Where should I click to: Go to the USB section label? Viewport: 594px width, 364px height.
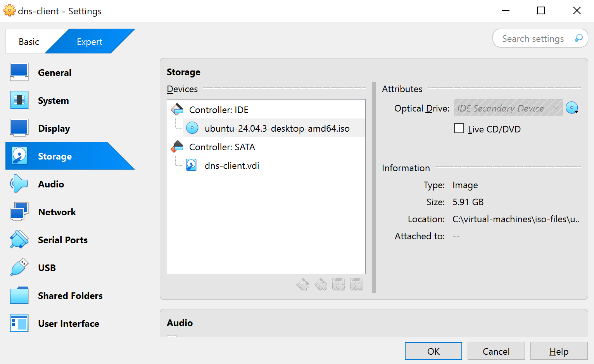click(x=47, y=268)
